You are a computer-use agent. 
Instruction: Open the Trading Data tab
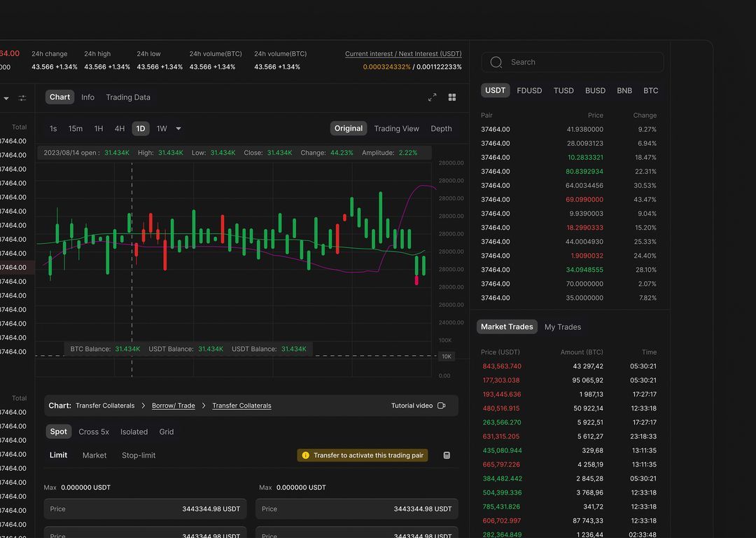[x=128, y=97]
